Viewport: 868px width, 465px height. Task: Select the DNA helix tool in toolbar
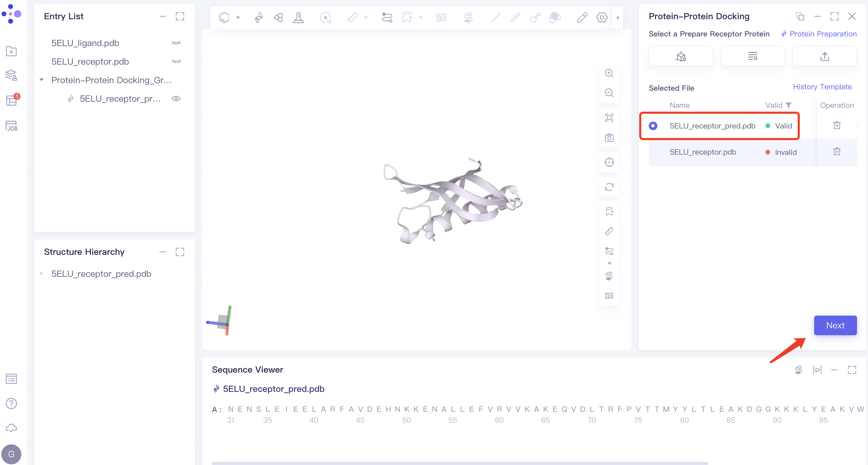coord(259,18)
